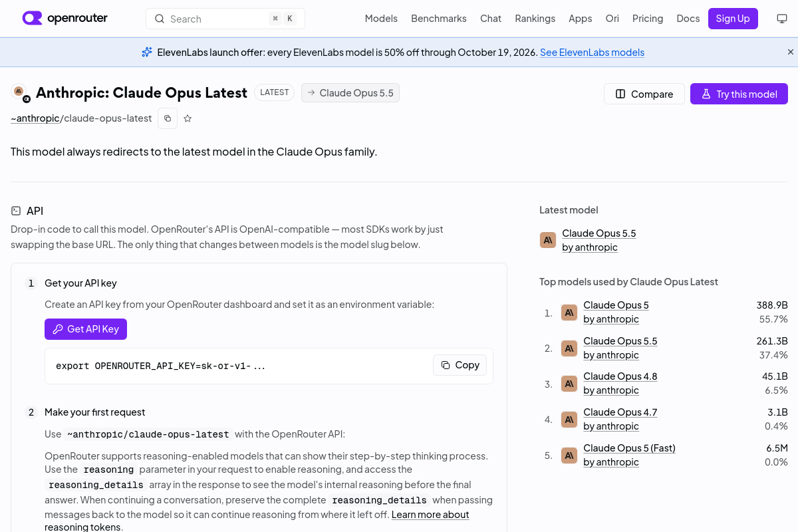Focus the Search input field
Image resolution: width=798 pixels, height=532 pixels.
click(x=225, y=19)
